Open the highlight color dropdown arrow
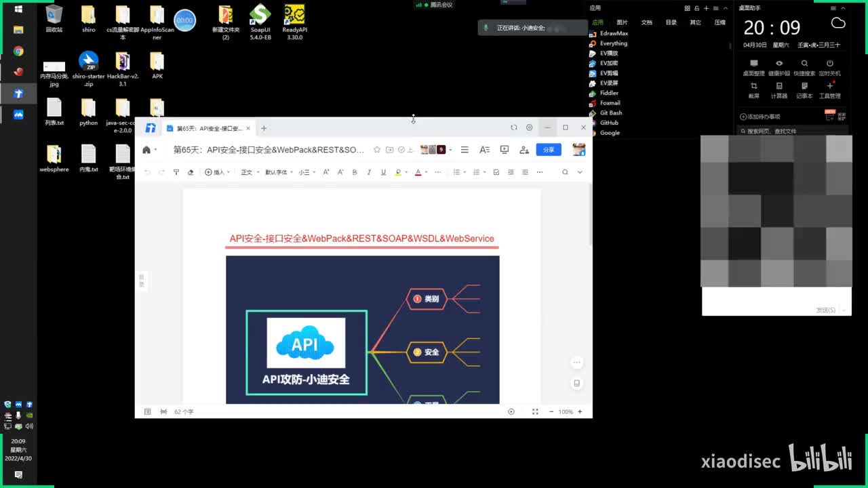The width and height of the screenshot is (868, 488). [x=406, y=172]
